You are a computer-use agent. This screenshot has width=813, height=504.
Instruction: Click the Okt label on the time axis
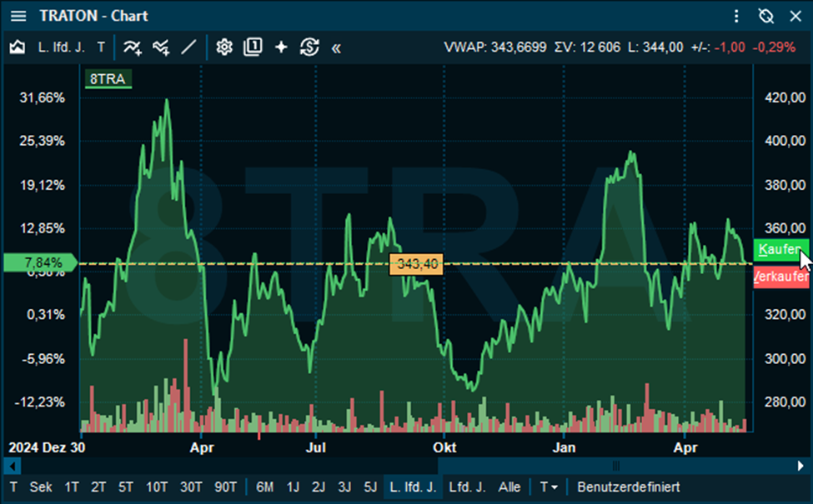point(445,447)
